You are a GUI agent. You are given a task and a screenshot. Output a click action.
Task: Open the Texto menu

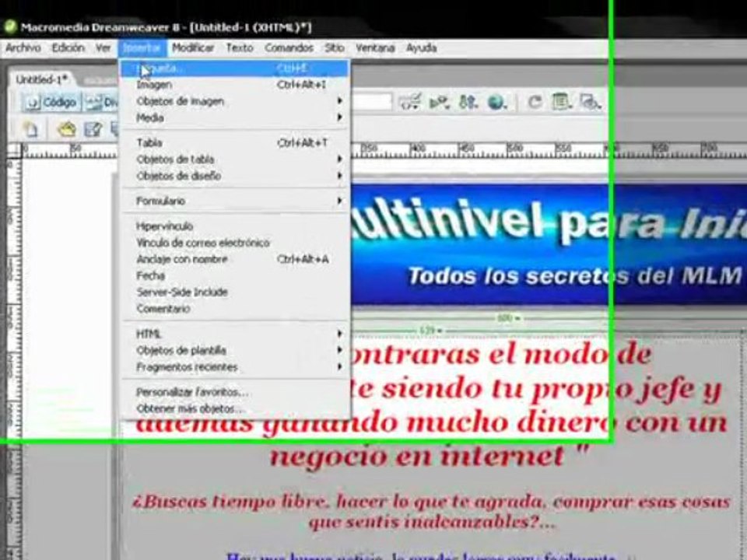(240, 48)
